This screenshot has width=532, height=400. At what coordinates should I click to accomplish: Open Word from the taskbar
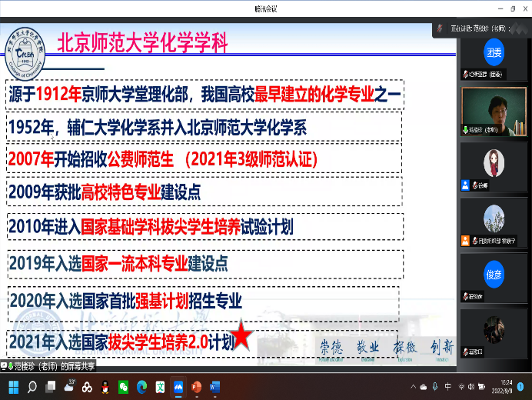[x=215, y=386]
